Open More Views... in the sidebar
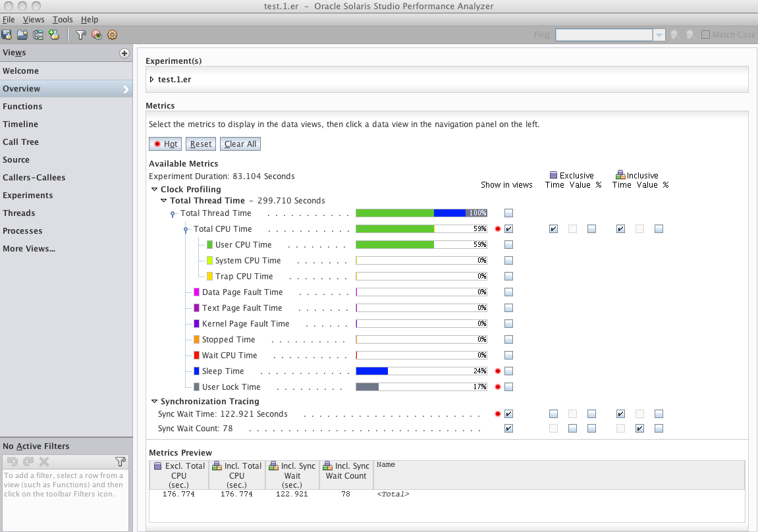 tap(29, 249)
